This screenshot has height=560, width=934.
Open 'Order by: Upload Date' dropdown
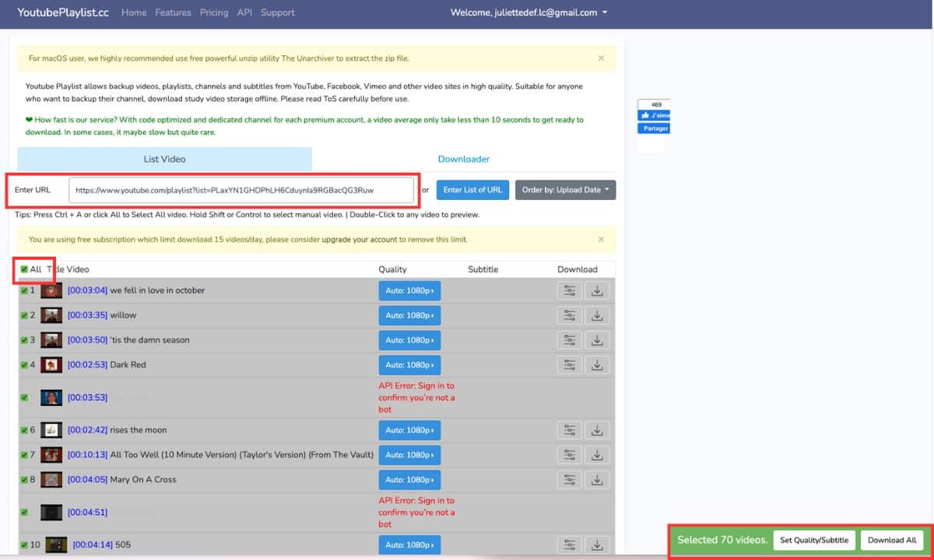click(x=565, y=190)
